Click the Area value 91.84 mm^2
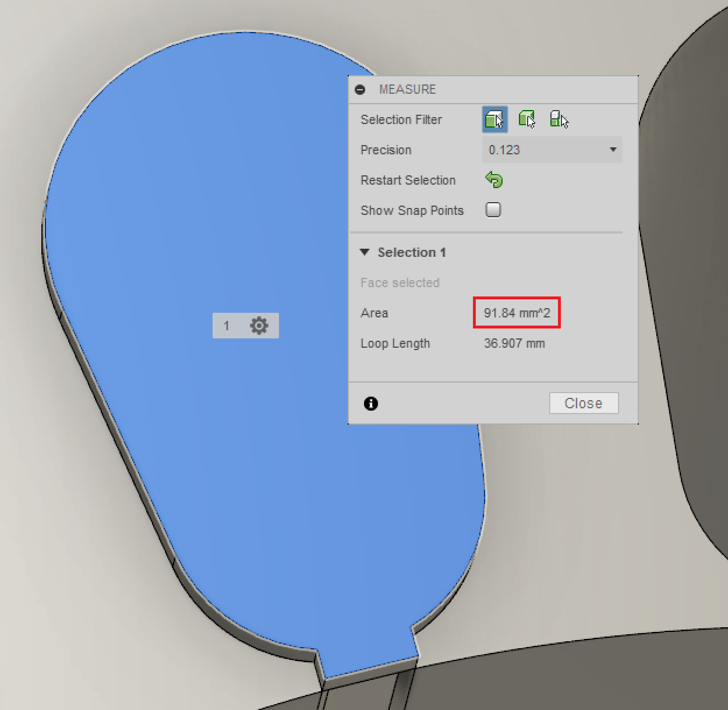Image resolution: width=728 pixels, height=710 pixels. (517, 313)
